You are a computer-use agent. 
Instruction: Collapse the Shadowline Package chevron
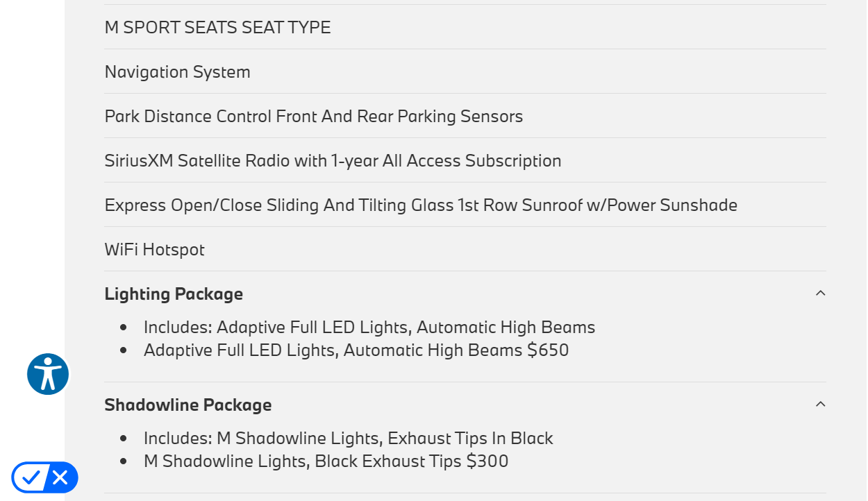click(x=820, y=405)
